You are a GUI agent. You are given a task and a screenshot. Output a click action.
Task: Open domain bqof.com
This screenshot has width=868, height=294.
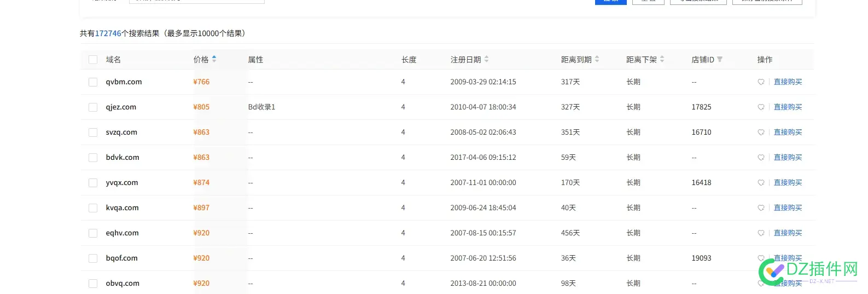click(121, 258)
